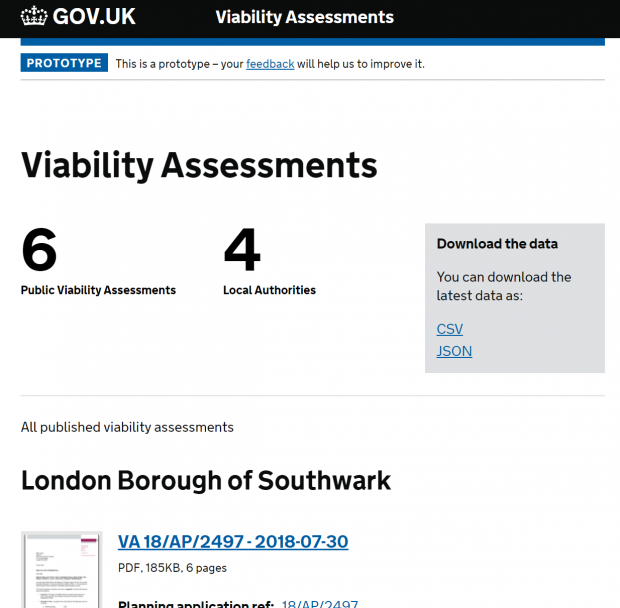Click the PDF, 185KB, 6 pages metadata

coord(172,568)
